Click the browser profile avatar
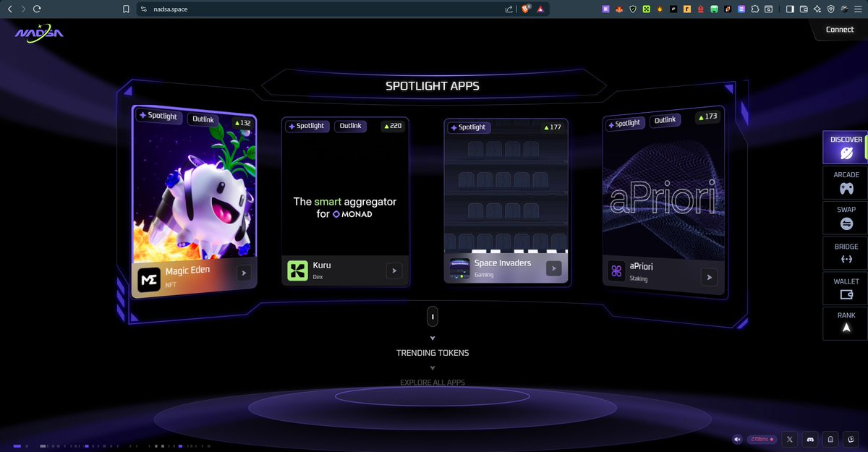Screen dimensions: 868x452 (x=844, y=9)
